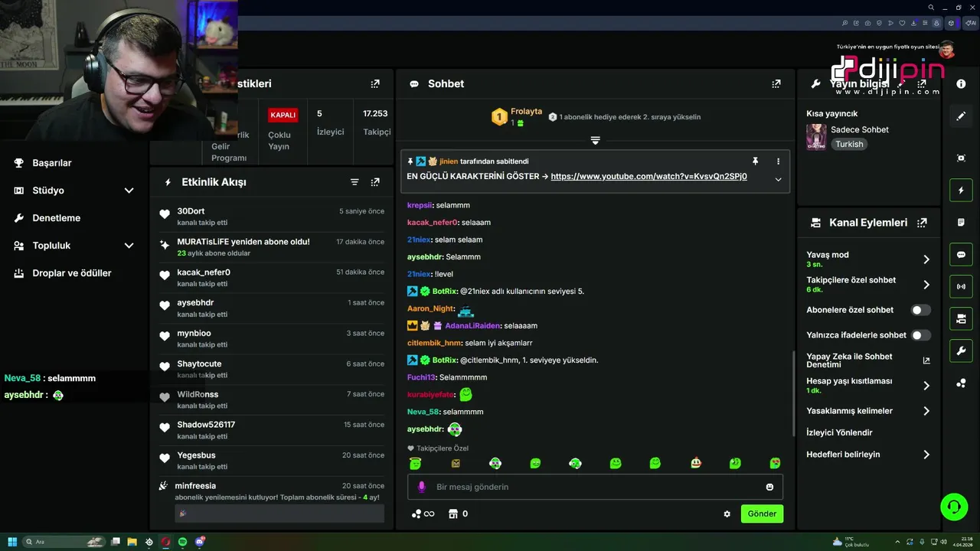This screenshot has width=980, height=551.
Task: Expand the Stüdyo sidebar menu
Action: point(129,191)
